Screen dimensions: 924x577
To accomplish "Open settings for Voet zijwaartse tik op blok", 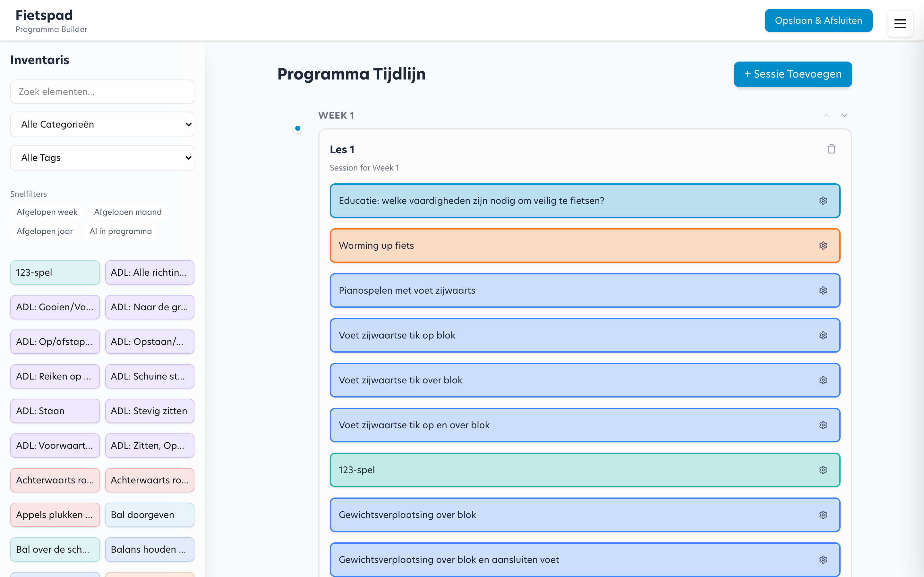I will 823,335.
